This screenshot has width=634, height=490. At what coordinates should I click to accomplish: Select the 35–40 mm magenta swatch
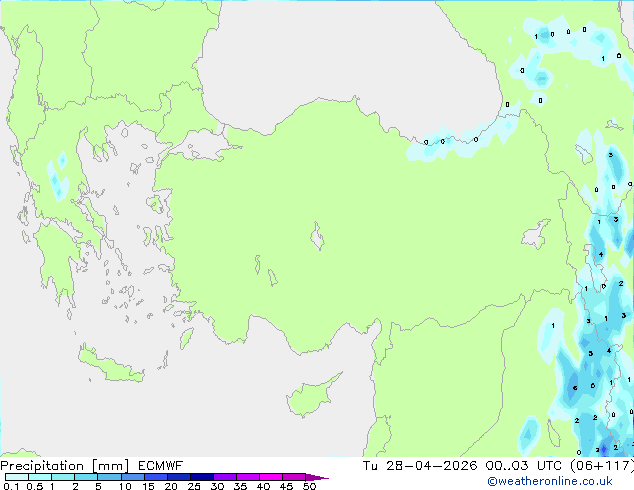coord(248,477)
